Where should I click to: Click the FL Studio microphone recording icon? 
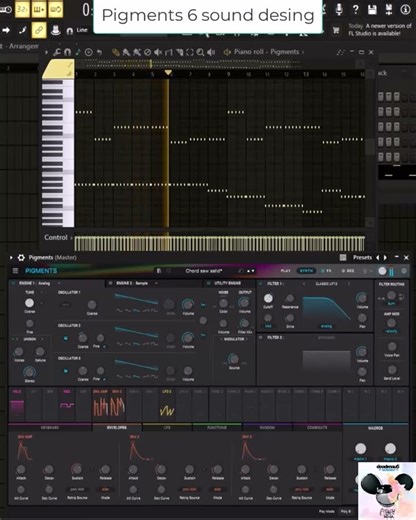[x=339, y=9]
